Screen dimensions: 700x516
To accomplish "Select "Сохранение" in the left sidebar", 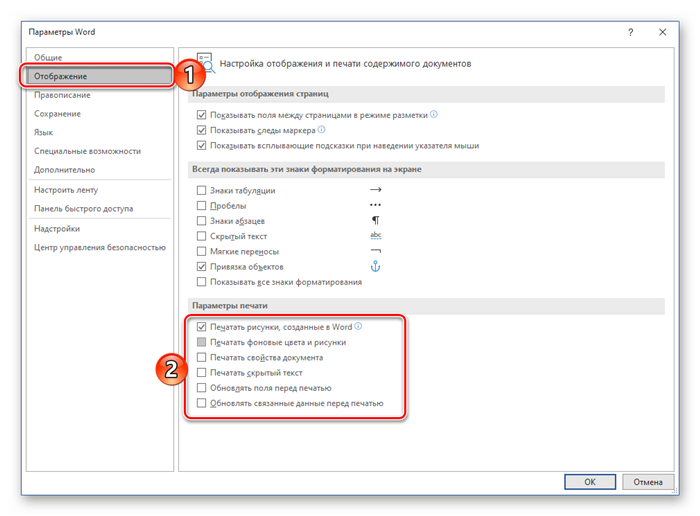I will tap(59, 113).
